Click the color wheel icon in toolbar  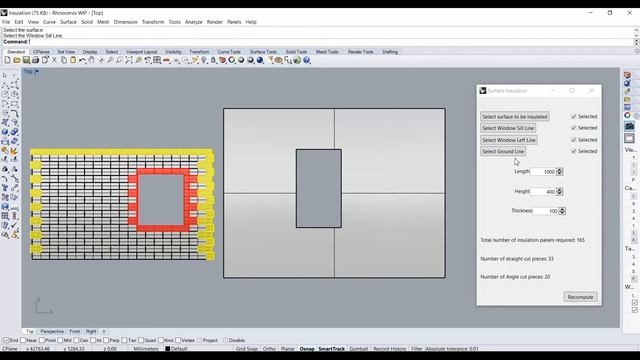[231, 60]
